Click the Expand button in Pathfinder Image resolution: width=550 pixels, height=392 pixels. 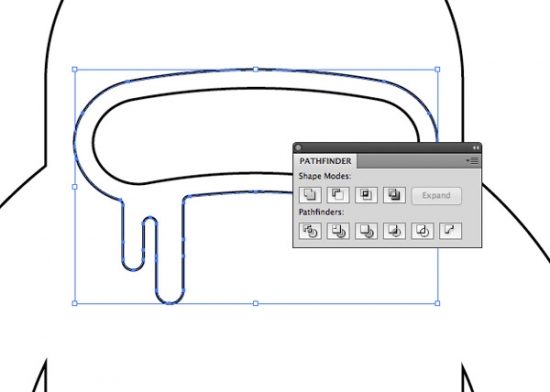click(436, 195)
